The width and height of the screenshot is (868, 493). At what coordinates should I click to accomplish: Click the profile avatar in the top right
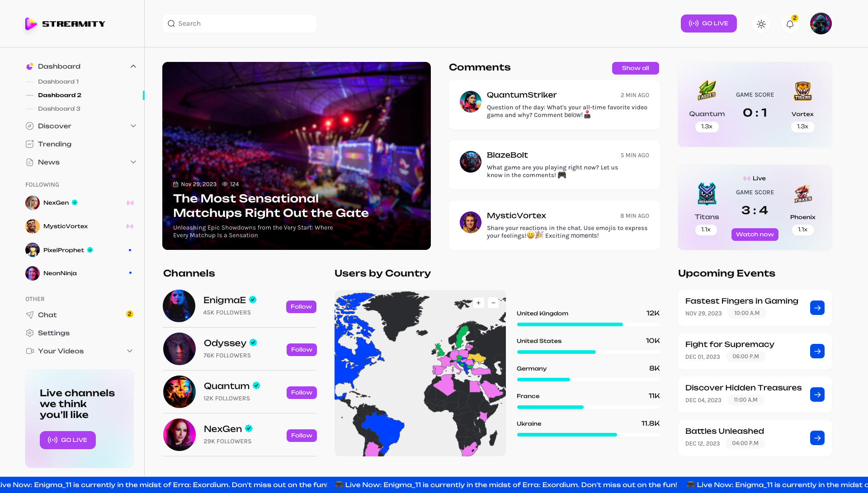pos(821,23)
